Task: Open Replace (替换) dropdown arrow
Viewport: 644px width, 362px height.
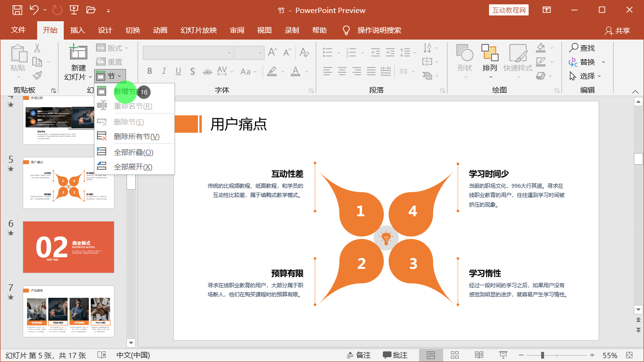Action: point(603,62)
